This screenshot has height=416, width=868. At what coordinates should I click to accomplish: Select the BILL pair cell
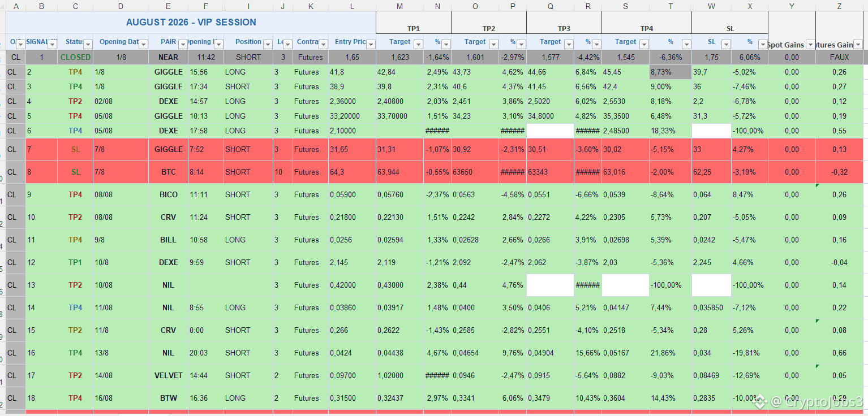point(168,240)
